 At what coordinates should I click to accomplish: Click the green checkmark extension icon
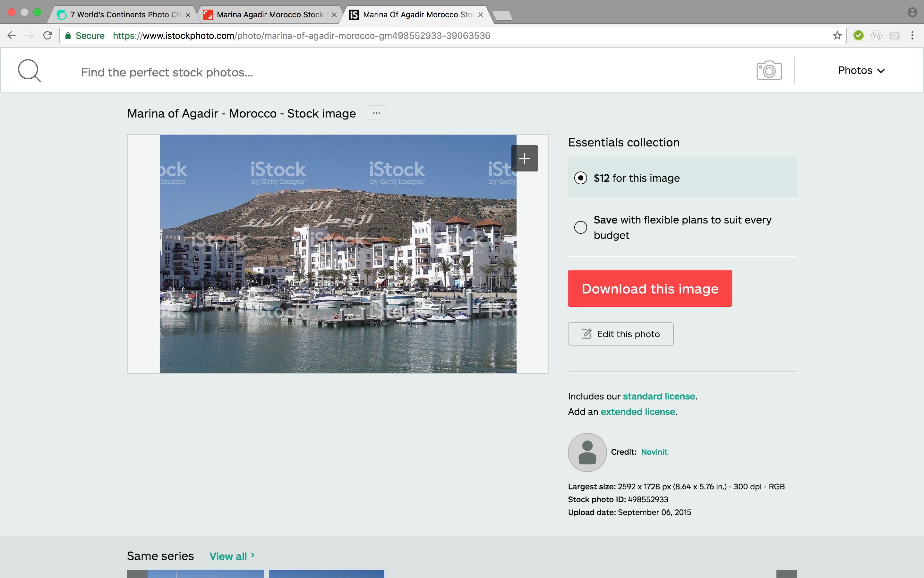coord(858,36)
